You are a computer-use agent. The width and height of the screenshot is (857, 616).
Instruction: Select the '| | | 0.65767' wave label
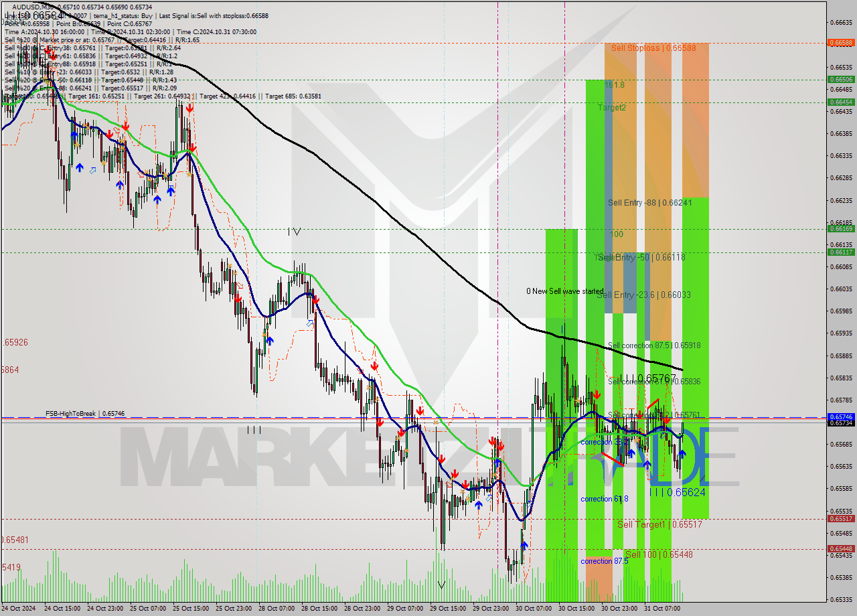pyautogui.click(x=647, y=378)
